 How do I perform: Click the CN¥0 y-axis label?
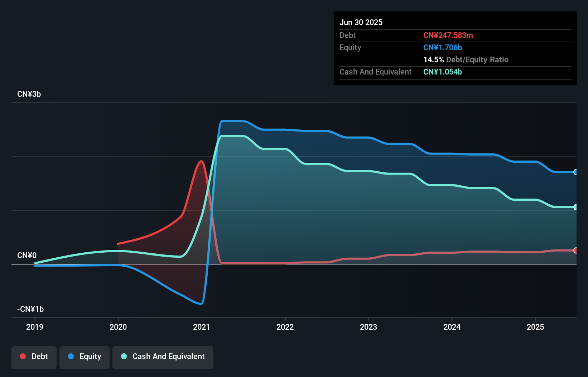(27, 256)
